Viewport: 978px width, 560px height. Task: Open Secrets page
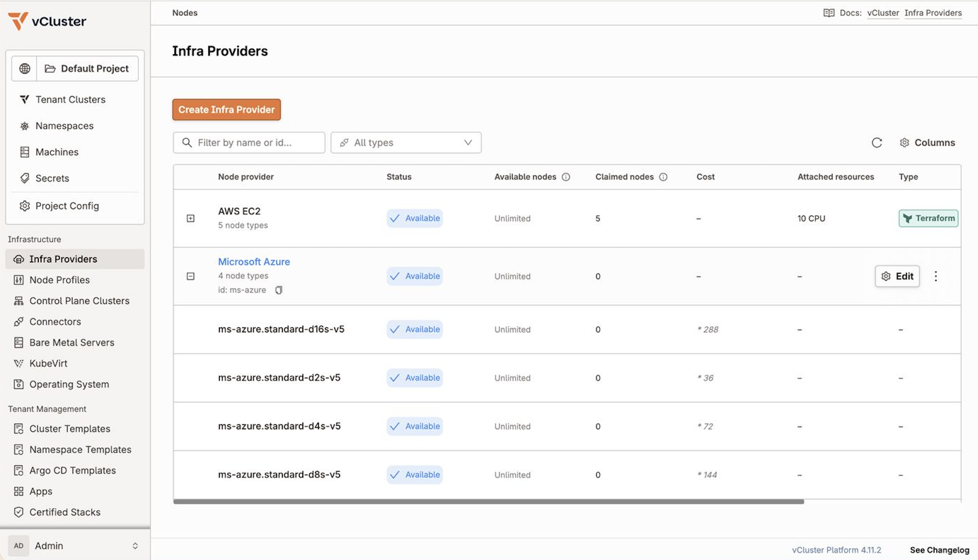[75, 178]
